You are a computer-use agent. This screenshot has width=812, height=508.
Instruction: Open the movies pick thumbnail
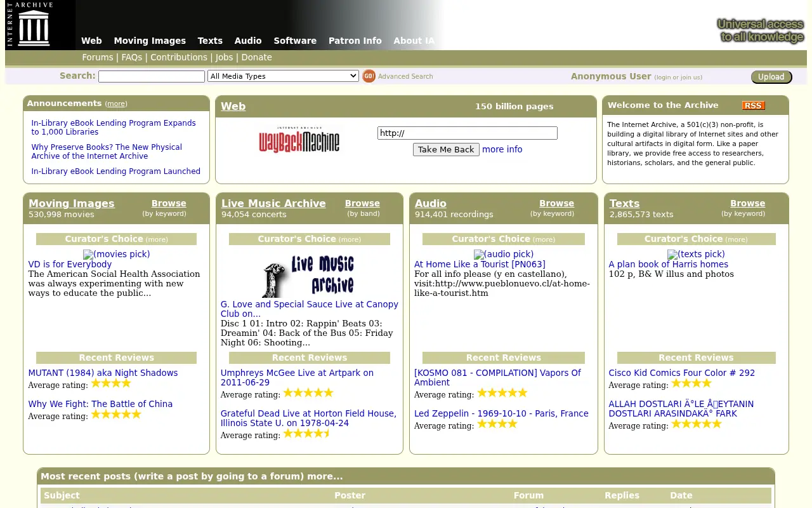tap(116, 254)
